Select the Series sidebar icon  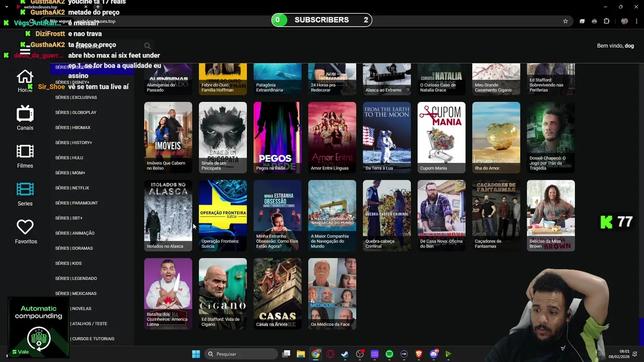(25, 189)
